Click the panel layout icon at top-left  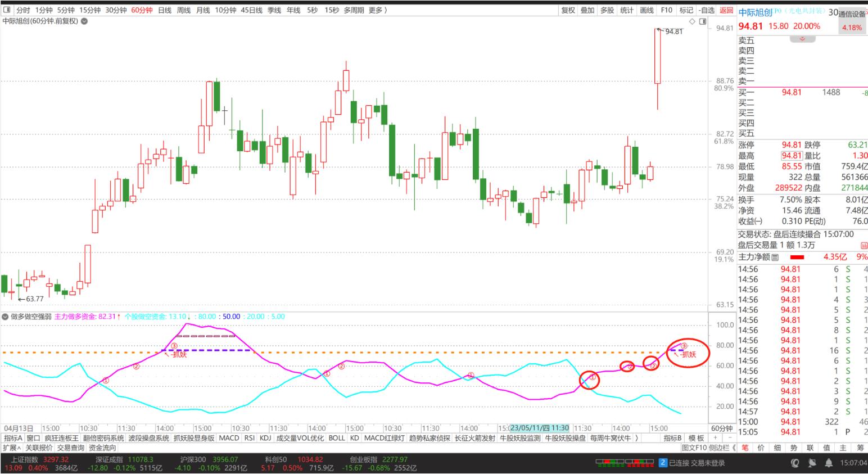[8, 10]
